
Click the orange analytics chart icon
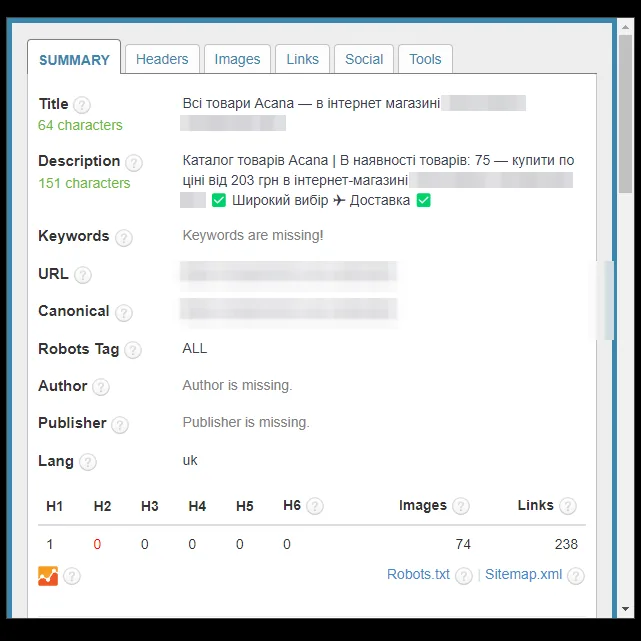click(x=48, y=576)
